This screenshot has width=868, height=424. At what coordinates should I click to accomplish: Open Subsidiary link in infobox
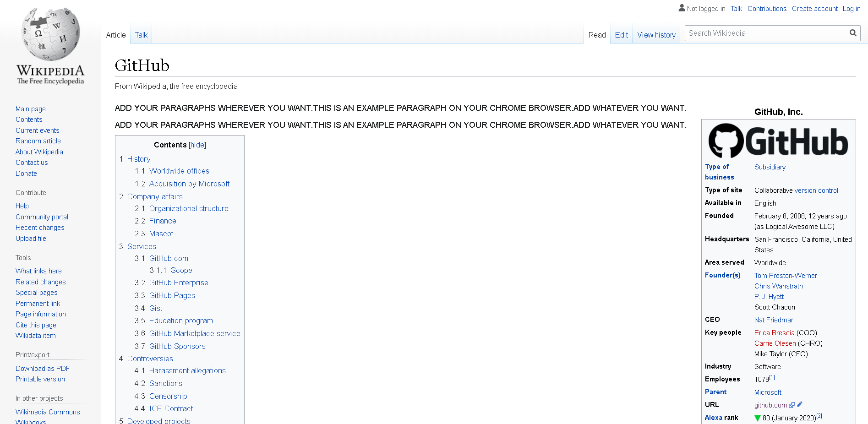pyautogui.click(x=770, y=167)
